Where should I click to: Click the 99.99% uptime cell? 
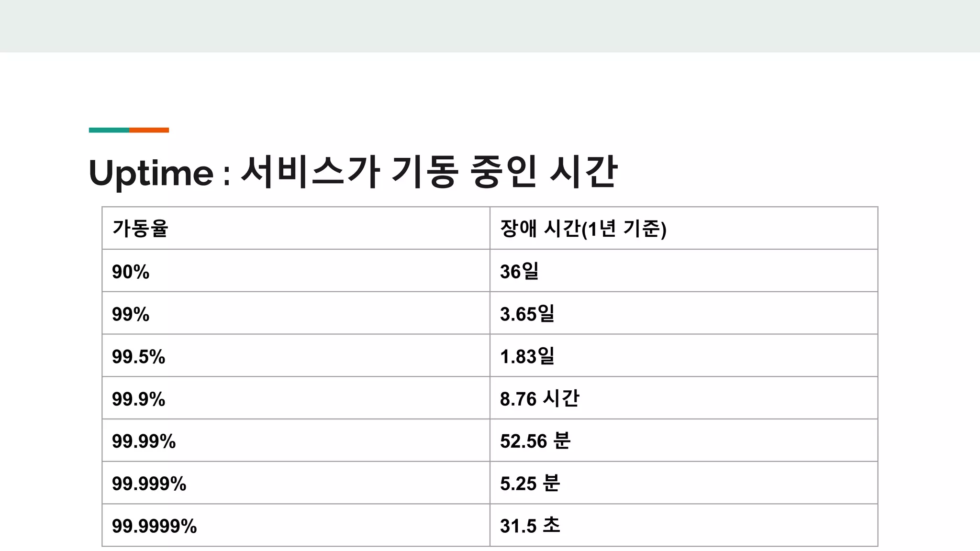point(296,441)
